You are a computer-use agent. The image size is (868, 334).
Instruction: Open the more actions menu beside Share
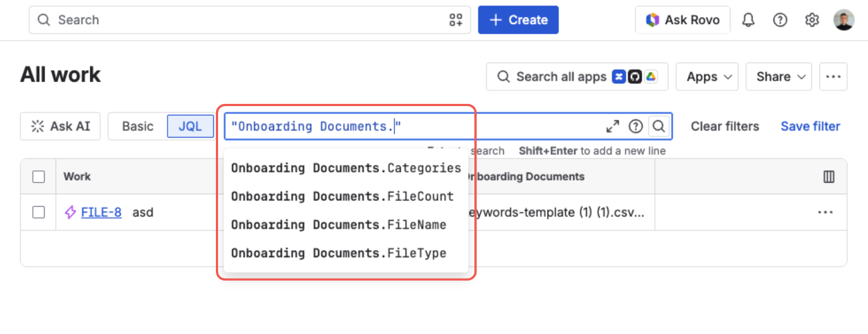833,77
